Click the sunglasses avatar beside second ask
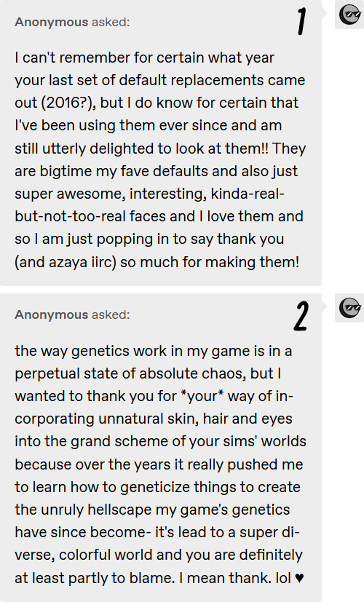364x602 pixels. 349,307
